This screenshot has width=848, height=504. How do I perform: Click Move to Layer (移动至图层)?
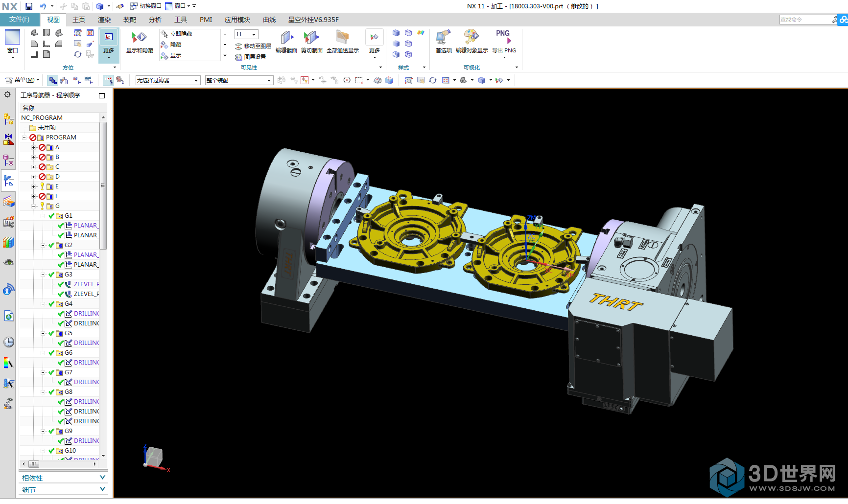point(253,46)
